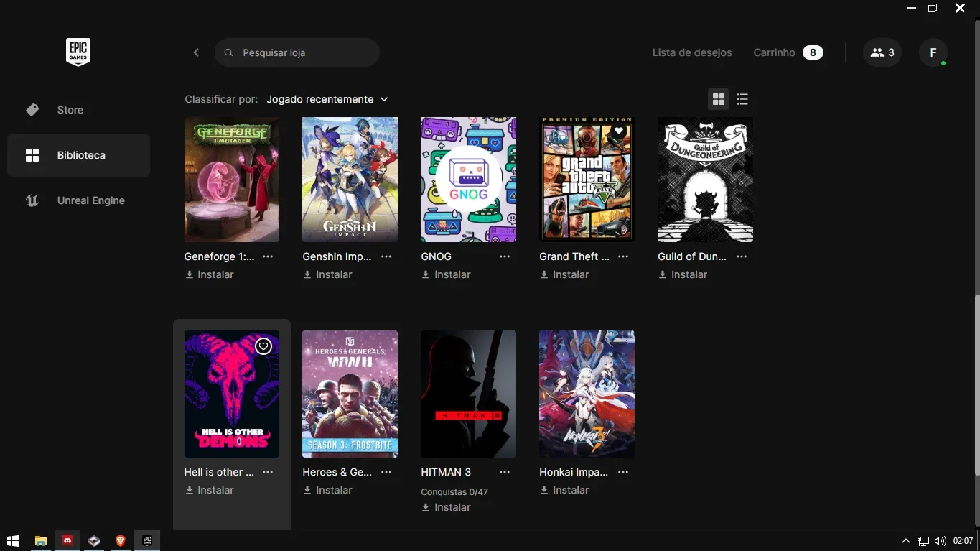Click Instalar under GNOG
Viewport: 980px width, 551px height.
coord(446,274)
